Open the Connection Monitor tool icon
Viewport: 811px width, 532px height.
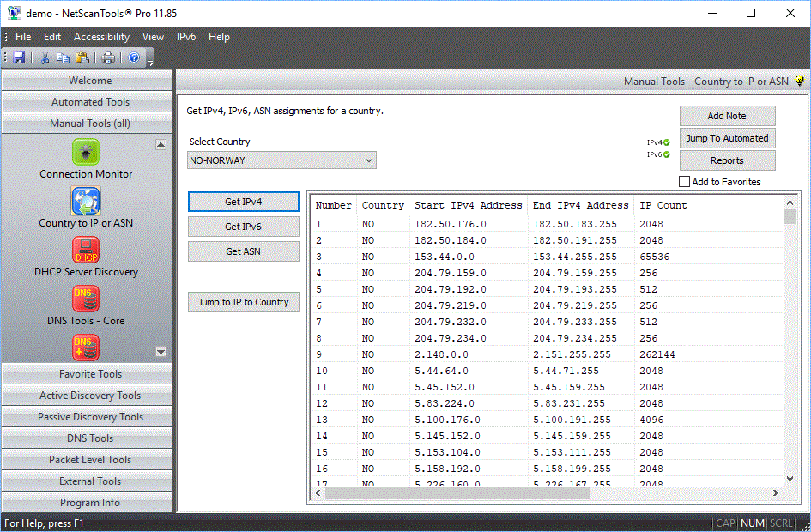(86, 152)
